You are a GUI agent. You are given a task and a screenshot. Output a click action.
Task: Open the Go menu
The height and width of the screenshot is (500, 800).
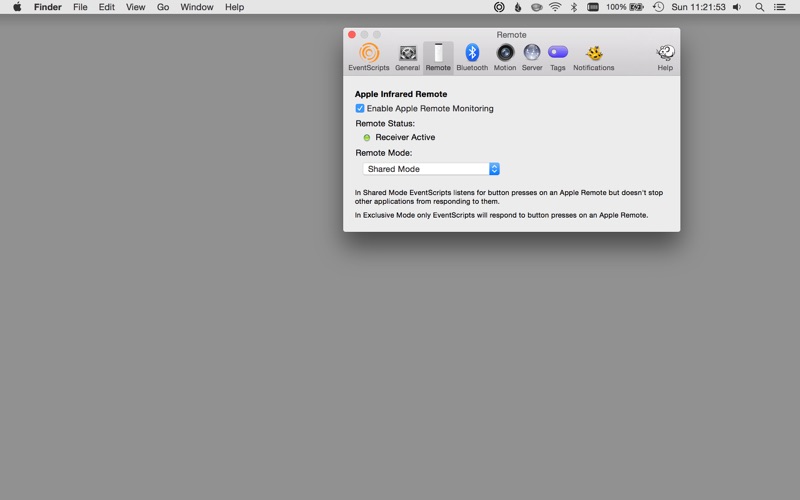(x=163, y=7)
